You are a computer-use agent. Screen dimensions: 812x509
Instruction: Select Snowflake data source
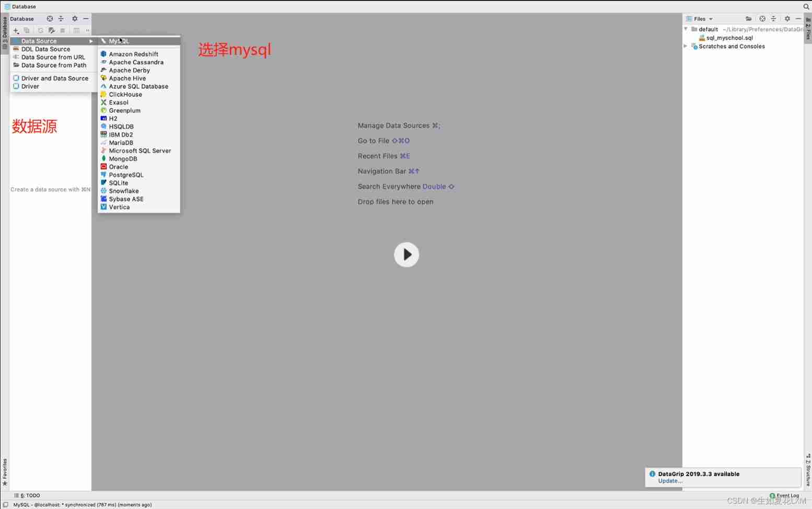point(139,191)
